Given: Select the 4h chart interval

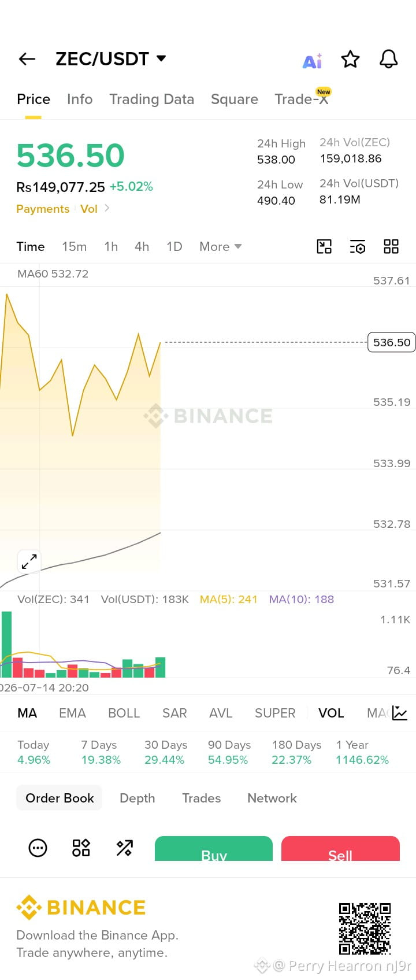Looking at the screenshot, I should [x=142, y=247].
